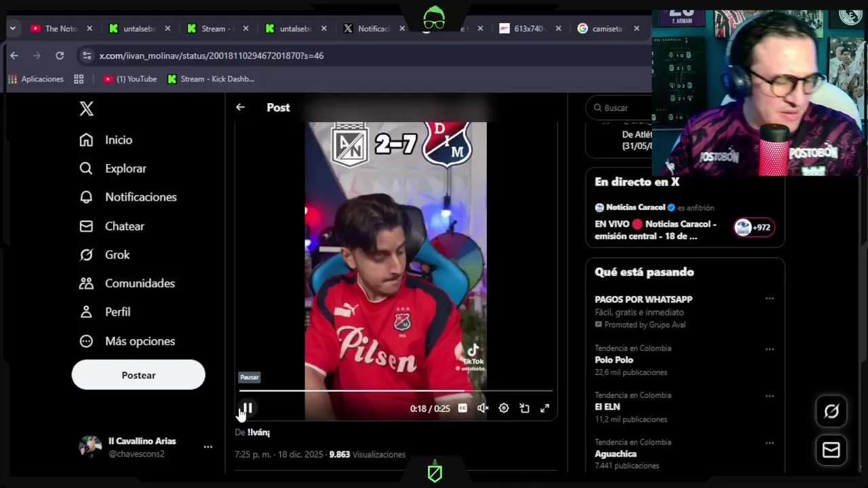Close the camiseta tab
868x488 pixels.
(x=636, y=28)
